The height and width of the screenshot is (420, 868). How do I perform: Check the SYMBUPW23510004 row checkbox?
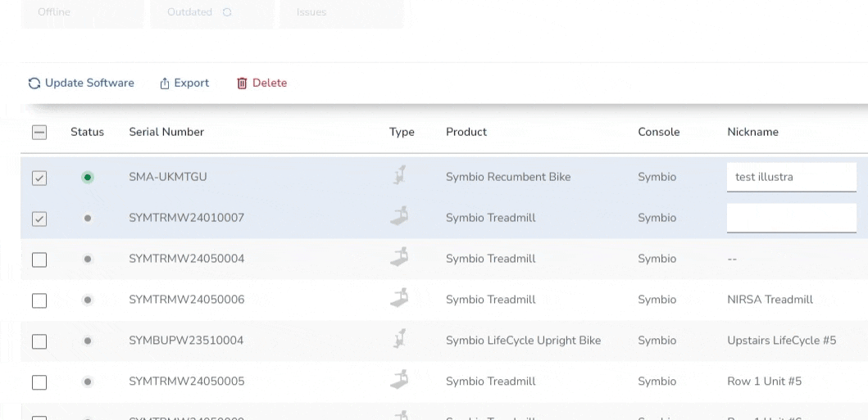[x=39, y=341]
